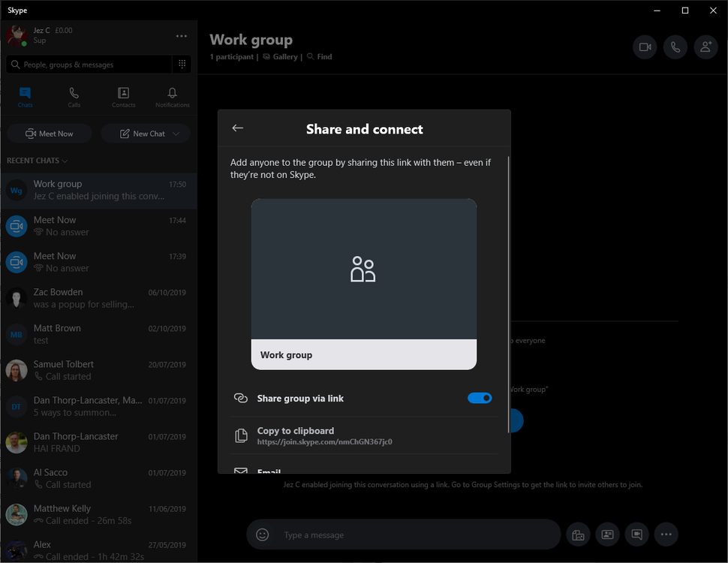Start a video call in Work group
The image size is (728, 563).
pos(645,47)
